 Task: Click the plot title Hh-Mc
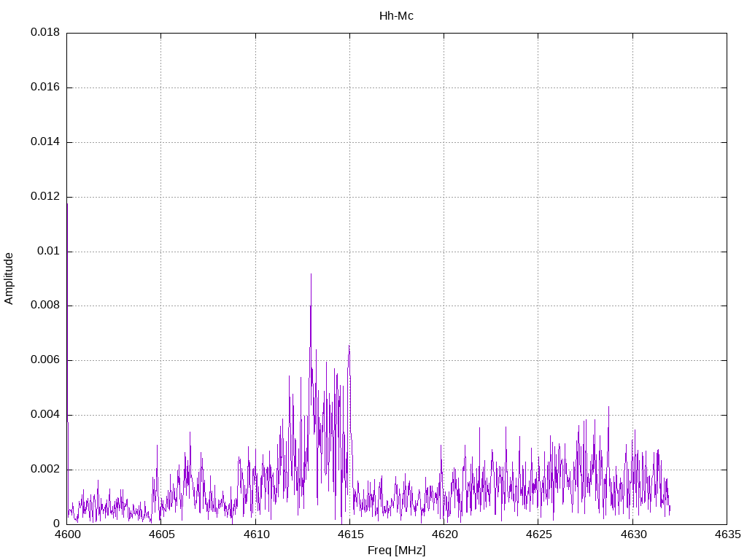click(396, 16)
